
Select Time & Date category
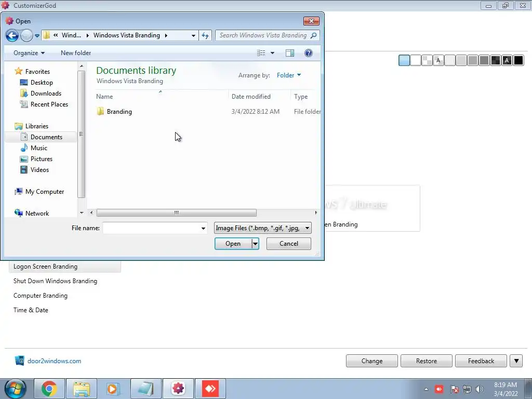coord(31,310)
